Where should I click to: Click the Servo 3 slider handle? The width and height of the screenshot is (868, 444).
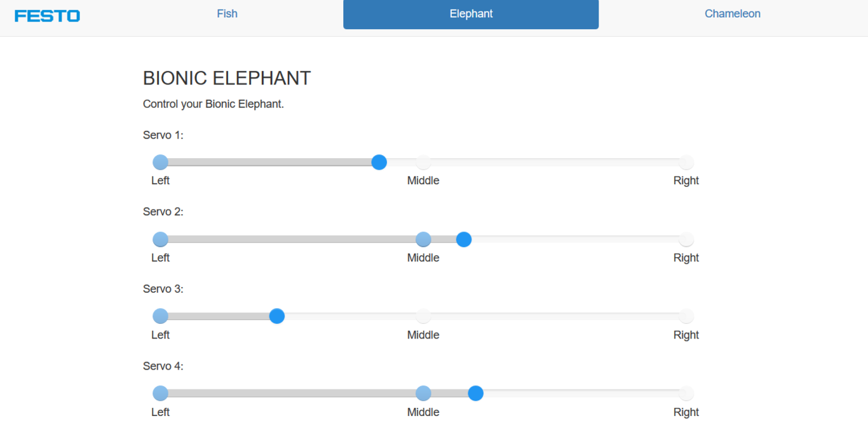click(277, 316)
